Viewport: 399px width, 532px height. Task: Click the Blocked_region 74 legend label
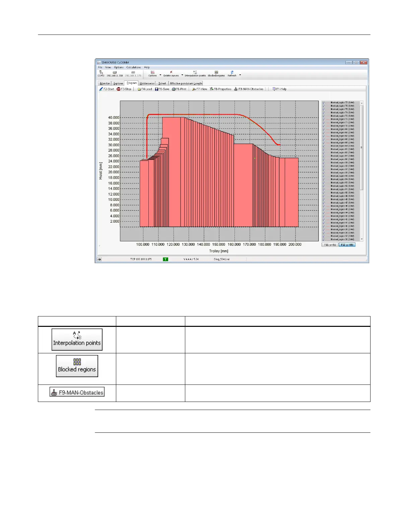(342, 113)
